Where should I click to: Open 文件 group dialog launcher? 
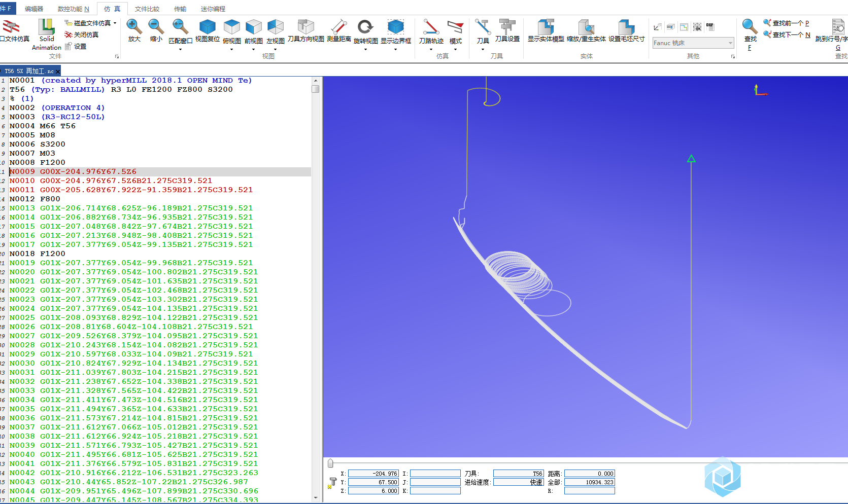click(x=117, y=57)
